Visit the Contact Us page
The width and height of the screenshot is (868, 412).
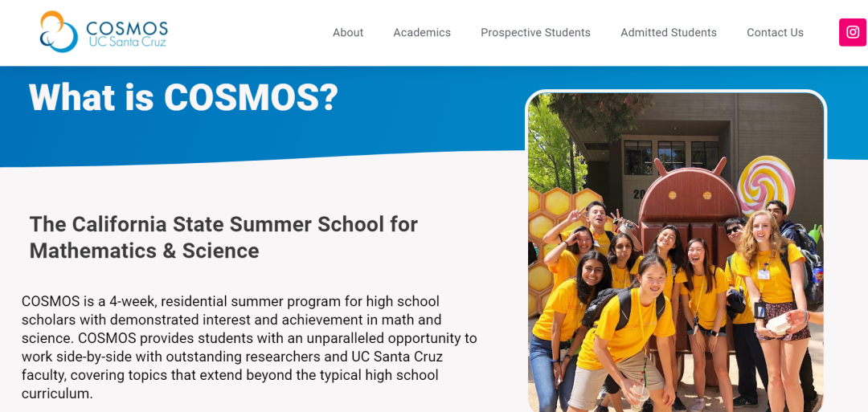(x=775, y=33)
